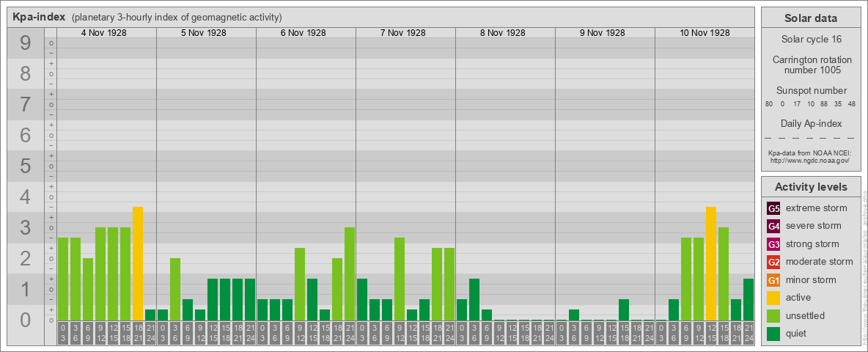The width and height of the screenshot is (868, 352).
Task: Click the 'severe storm' legend label
Action: click(814, 226)
